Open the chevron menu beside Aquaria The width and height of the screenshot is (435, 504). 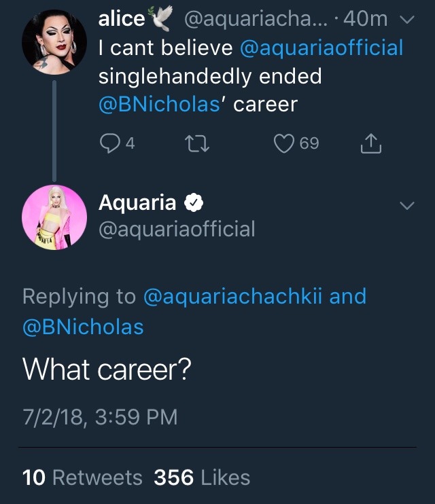tap(406, 205)
